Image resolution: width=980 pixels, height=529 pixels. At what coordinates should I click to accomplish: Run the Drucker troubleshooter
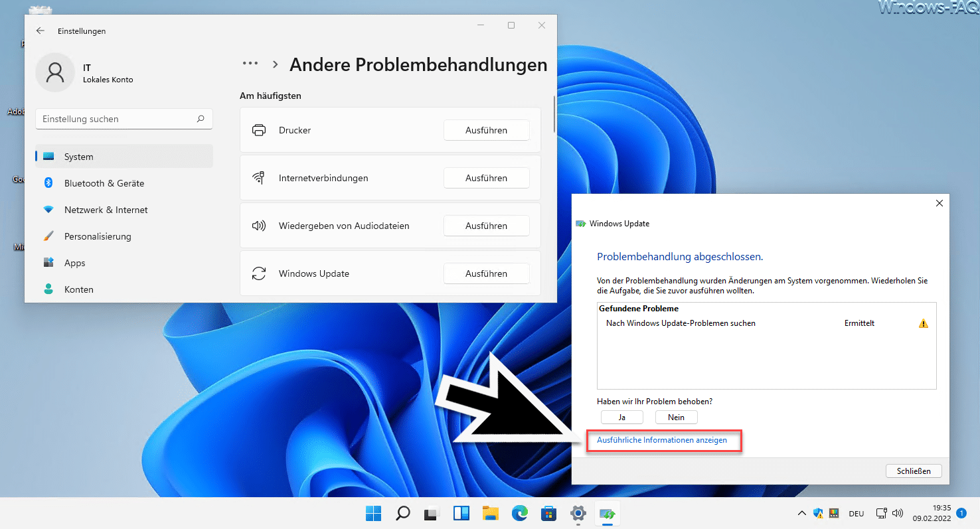(x=486, y=130)
